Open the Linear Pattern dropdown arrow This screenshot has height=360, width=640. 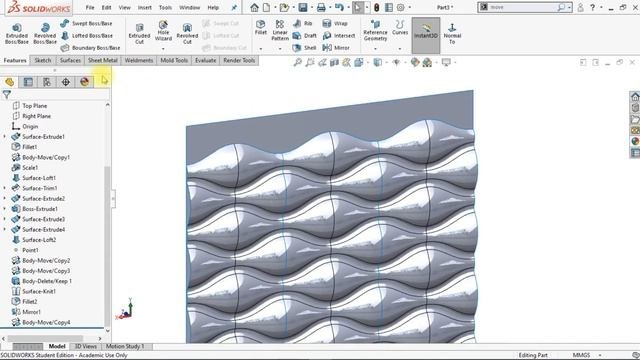(x=280, y=49)
